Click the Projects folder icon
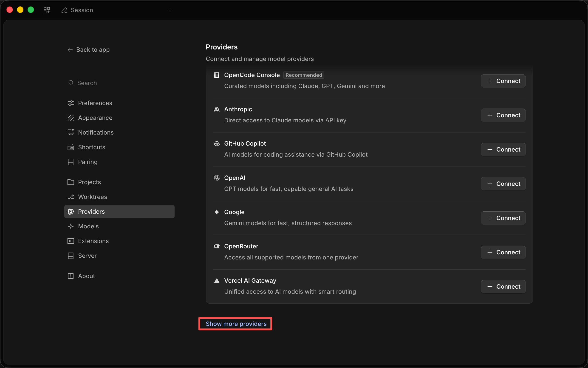Image resolution: width=588 pixels, height=368 pixels. 71,182
